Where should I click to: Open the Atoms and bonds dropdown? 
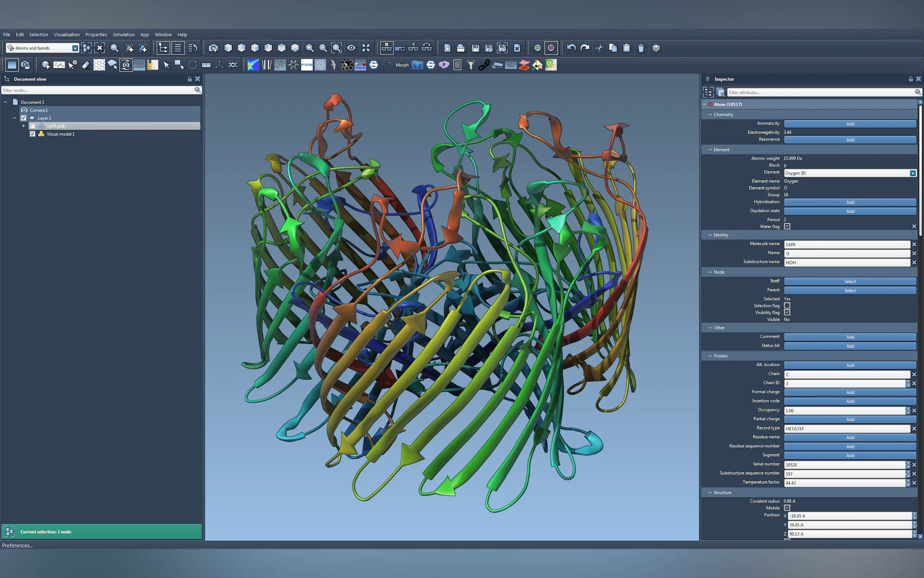point(75,48)
